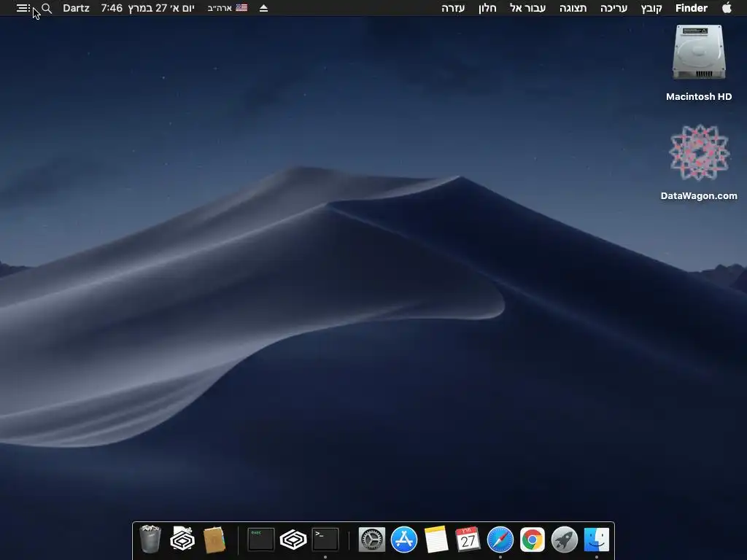Launch hexagon-logo app between exec and Terminal
Image resolution: width=747 pixels, height=560 pixels.
coord(293,540)
